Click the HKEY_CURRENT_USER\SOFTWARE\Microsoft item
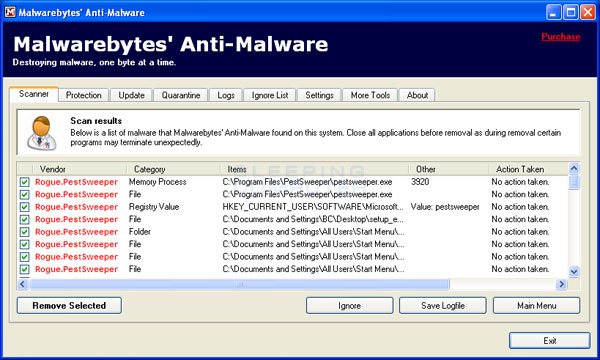Screen dimensions: 600x360 tap(313, 207)
